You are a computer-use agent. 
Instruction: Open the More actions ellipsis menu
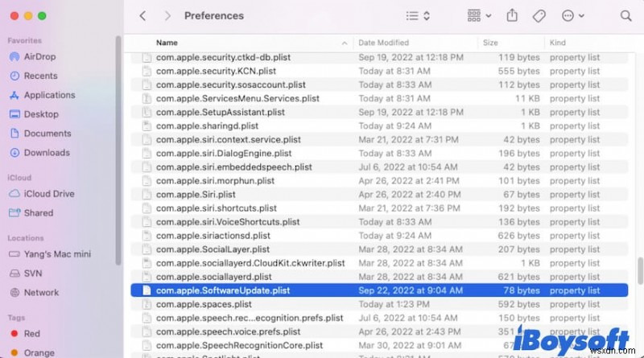click(x=572, y=15)
